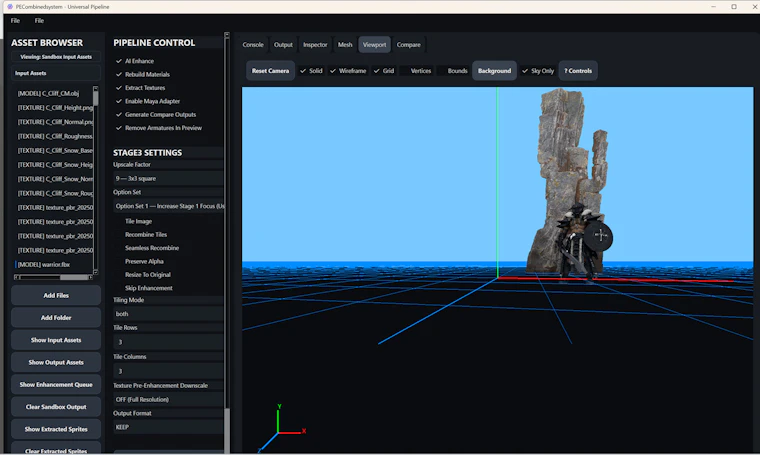
Task: Enable the Vertices checkbox
Action: 416,71
